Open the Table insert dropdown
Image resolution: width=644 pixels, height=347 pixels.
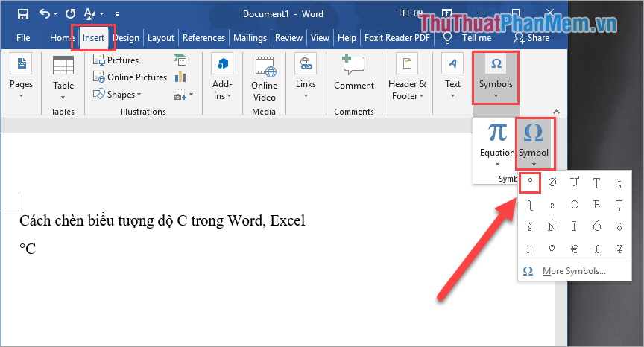pyautogui.click(x=63, y=77)
